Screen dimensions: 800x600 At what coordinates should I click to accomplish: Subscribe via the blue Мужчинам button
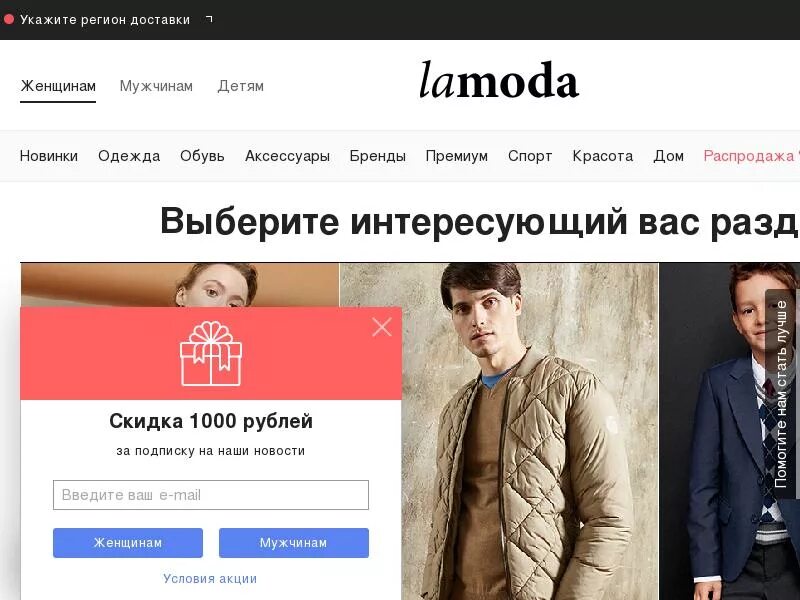point(294,543)
